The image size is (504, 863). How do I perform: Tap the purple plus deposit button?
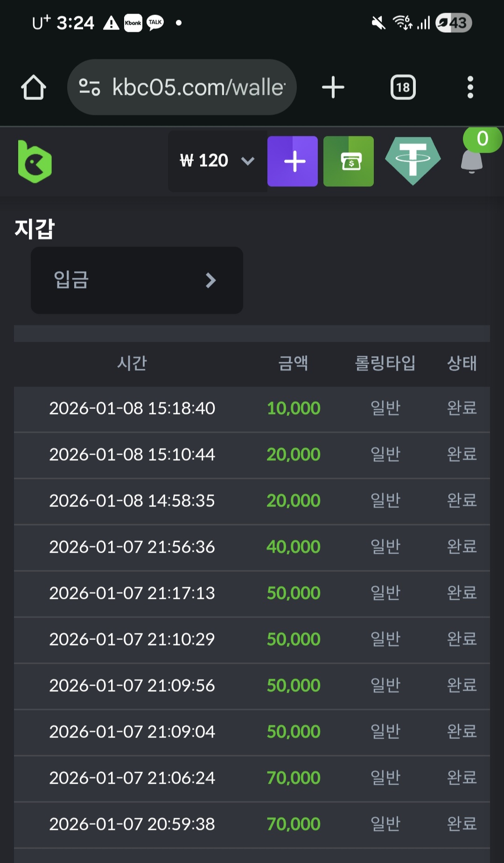(293, 161)
